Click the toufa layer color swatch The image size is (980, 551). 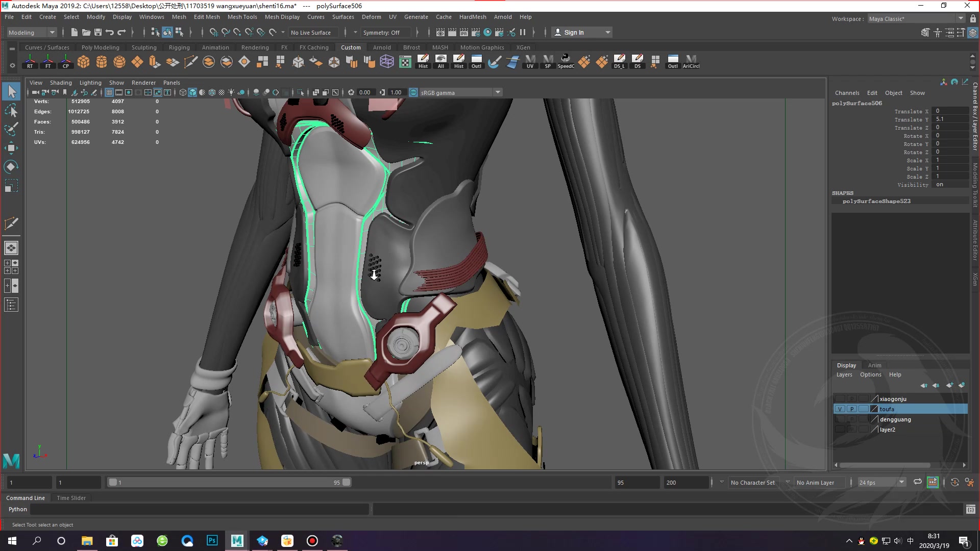pyautogui.click(x=874, y=409)
